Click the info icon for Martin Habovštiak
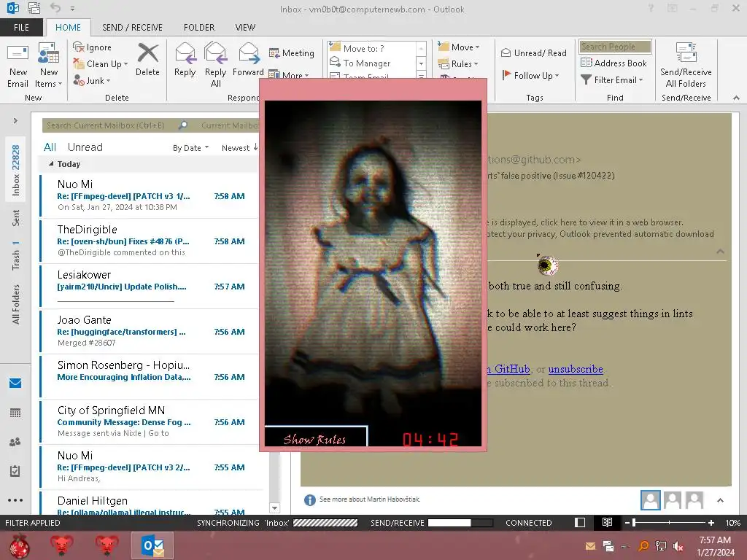Screen dimensions: 747x560 click(309, 499)
